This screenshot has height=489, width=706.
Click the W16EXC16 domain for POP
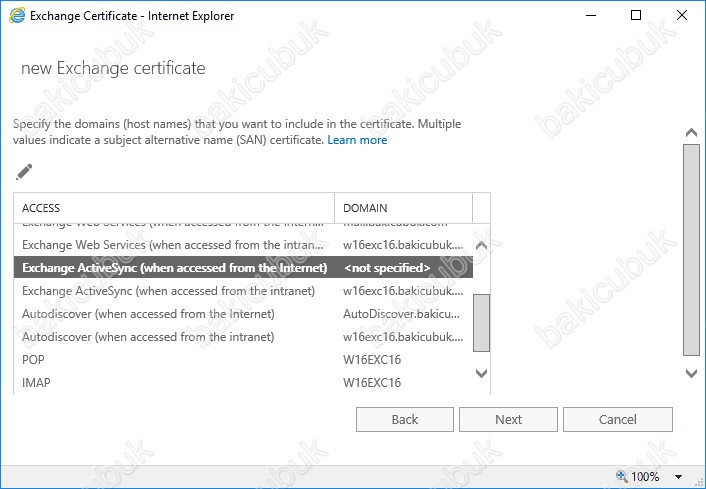click(372, 360)
